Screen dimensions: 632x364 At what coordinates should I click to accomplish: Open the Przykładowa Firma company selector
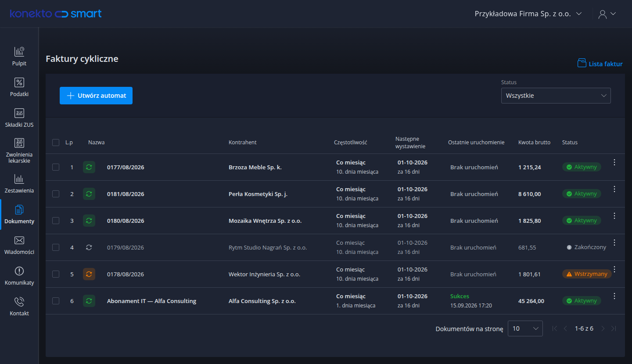(x=528, y=14)
